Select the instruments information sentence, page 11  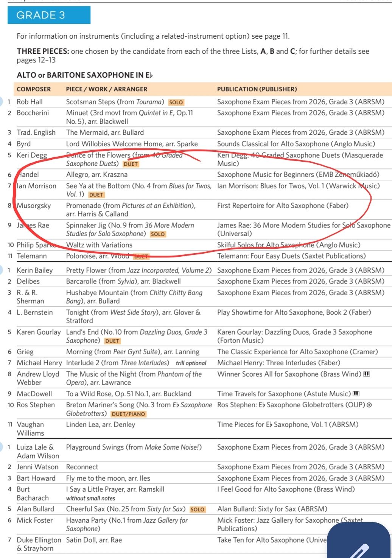(153, 36)
